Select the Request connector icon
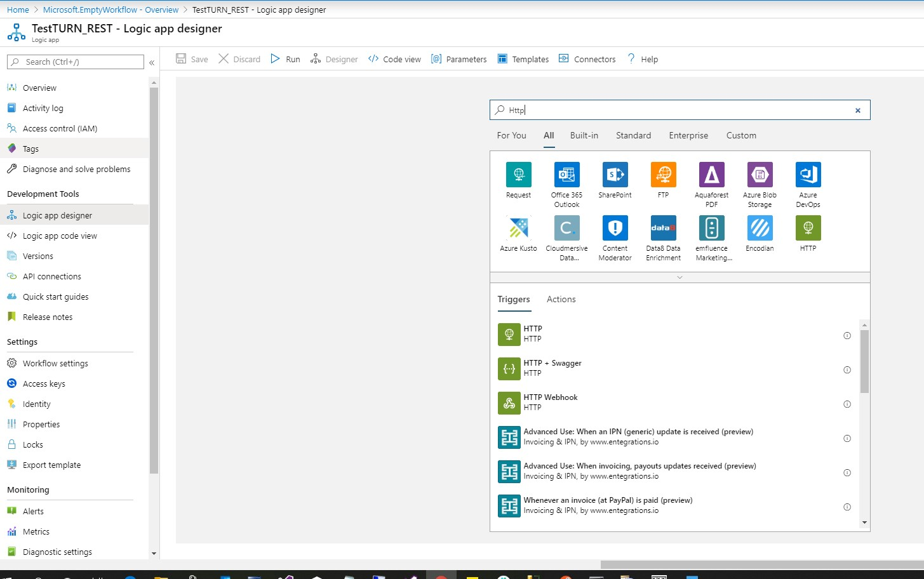The width and height of the screenshot is (924, 579). pyautogui.click(x=518, y=175)
